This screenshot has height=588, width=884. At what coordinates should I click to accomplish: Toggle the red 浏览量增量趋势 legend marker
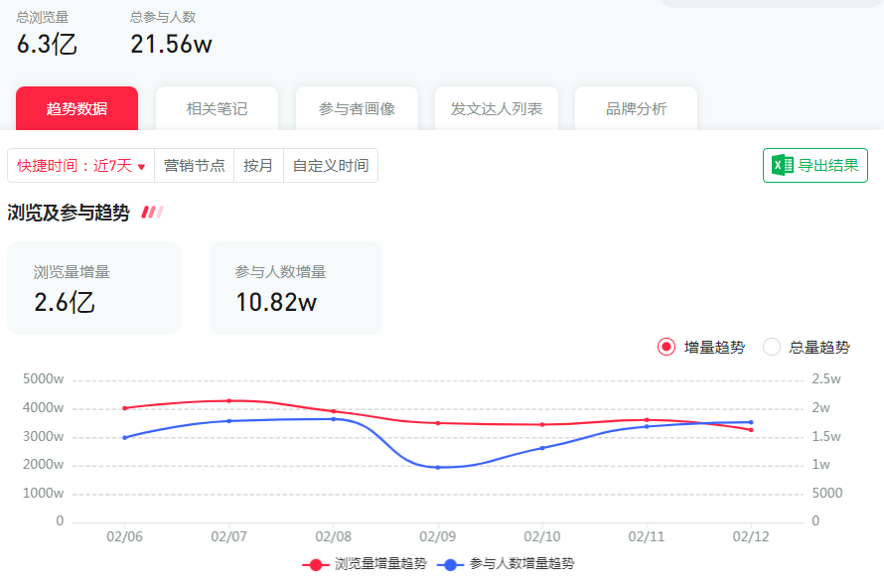tap(316, 564)
